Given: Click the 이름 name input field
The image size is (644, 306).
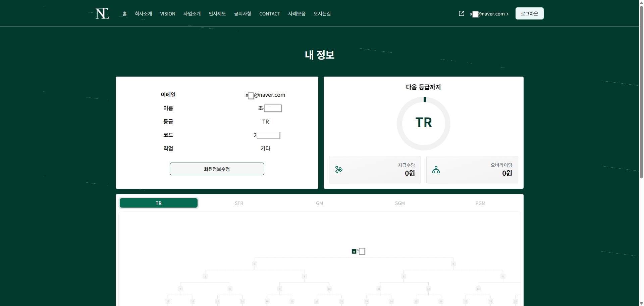Looking at the screenshot, I should coord(272,108).
